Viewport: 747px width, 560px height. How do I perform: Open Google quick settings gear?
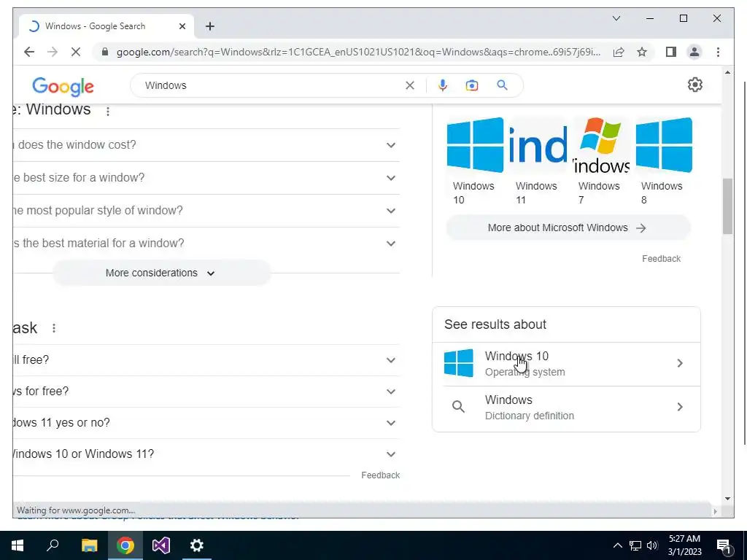(x=694, y=85)
